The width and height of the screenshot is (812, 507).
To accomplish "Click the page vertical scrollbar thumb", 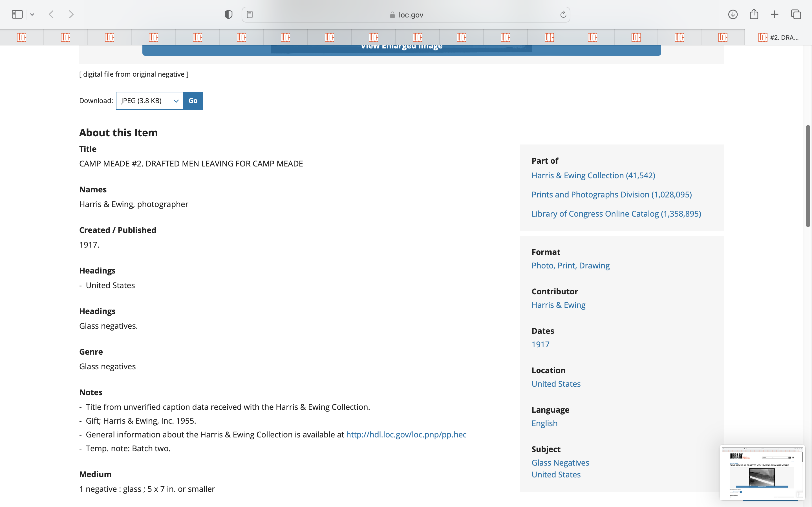I will [808, 176].
